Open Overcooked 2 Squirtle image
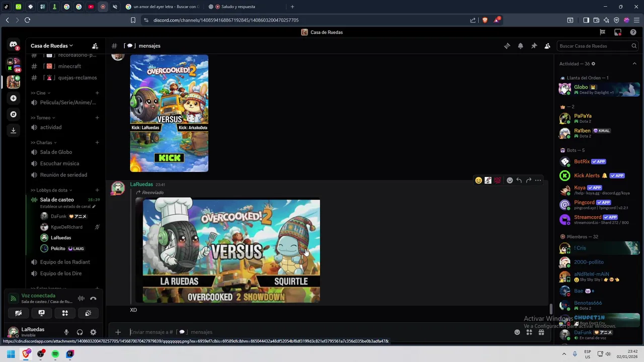The width and height of the screenshot is (644, 362). pos(231,251)
